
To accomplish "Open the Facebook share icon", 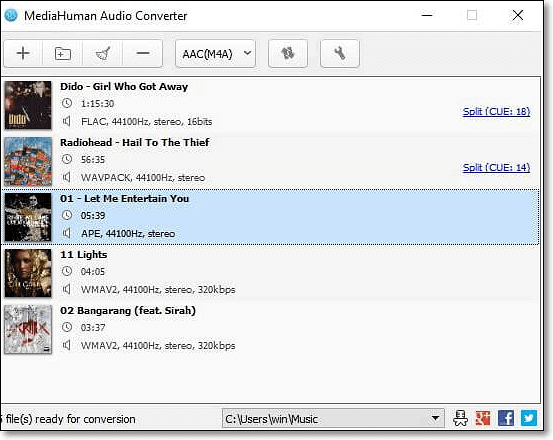I will pos(506,418).
